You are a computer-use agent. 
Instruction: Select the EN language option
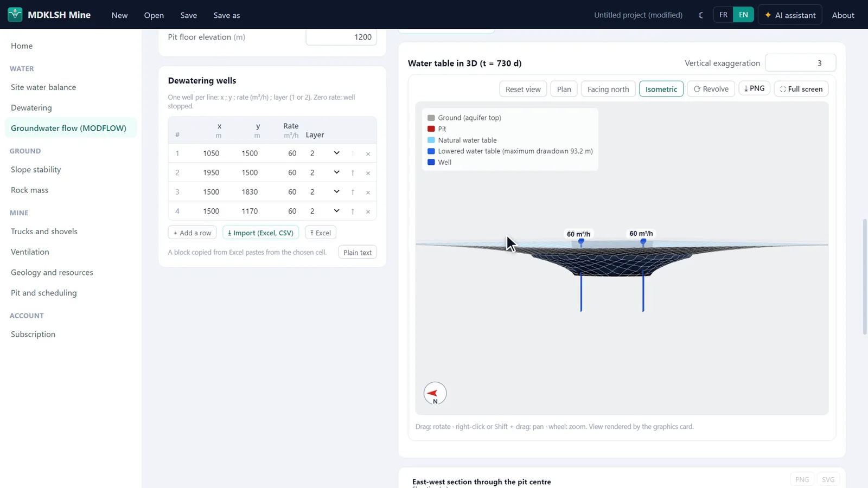(743, 15)
